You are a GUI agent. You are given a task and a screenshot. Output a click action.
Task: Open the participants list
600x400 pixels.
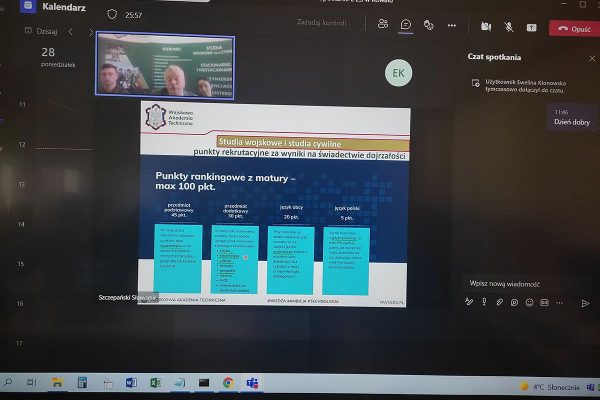[382, 25]
